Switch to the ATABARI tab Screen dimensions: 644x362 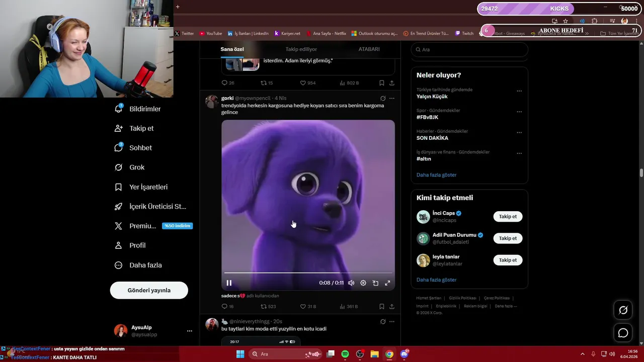click(x=369, y=49)
